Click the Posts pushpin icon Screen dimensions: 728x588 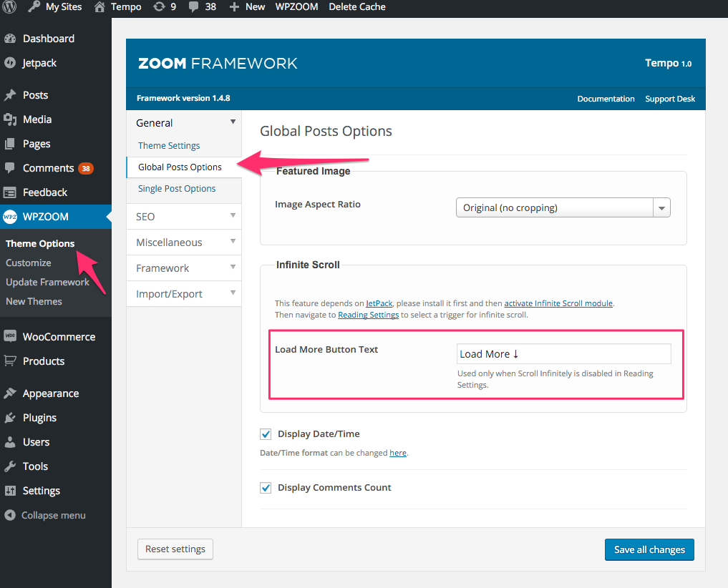tap(10, 95)
